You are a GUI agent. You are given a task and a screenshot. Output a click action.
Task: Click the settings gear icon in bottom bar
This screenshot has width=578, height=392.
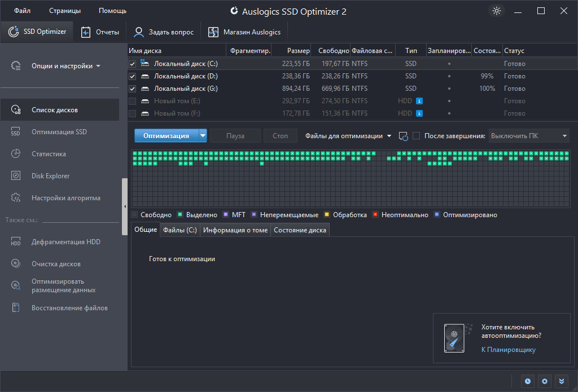pyautogui.click(x=544, y=381)
